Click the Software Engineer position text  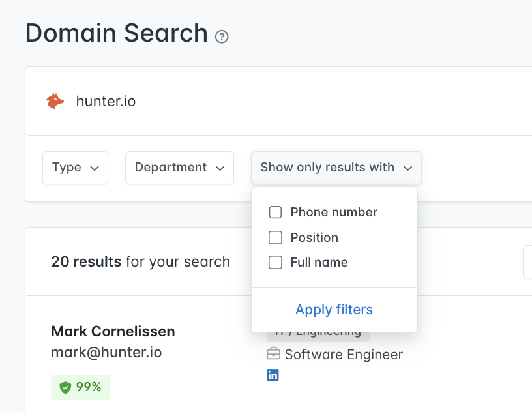(x=344, y=354)
